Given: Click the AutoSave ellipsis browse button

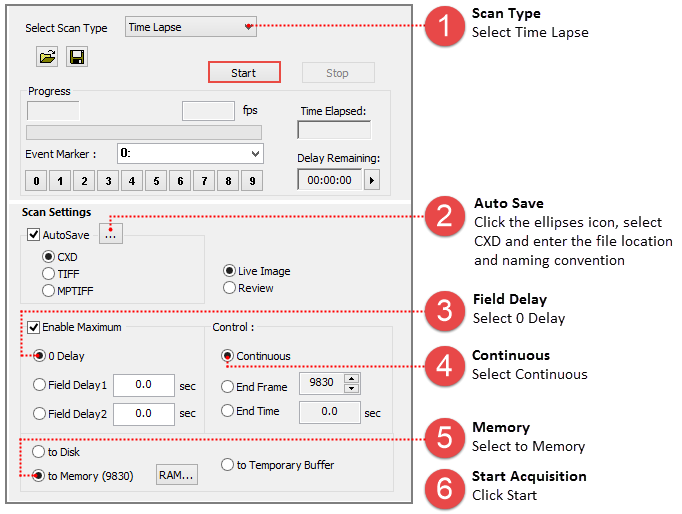Looking at the screenshot, I should click(x=111, y=234).
